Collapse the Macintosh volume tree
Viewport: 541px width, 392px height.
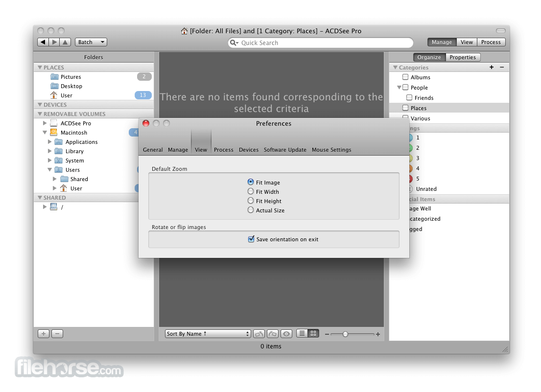(x=45, y=133)
